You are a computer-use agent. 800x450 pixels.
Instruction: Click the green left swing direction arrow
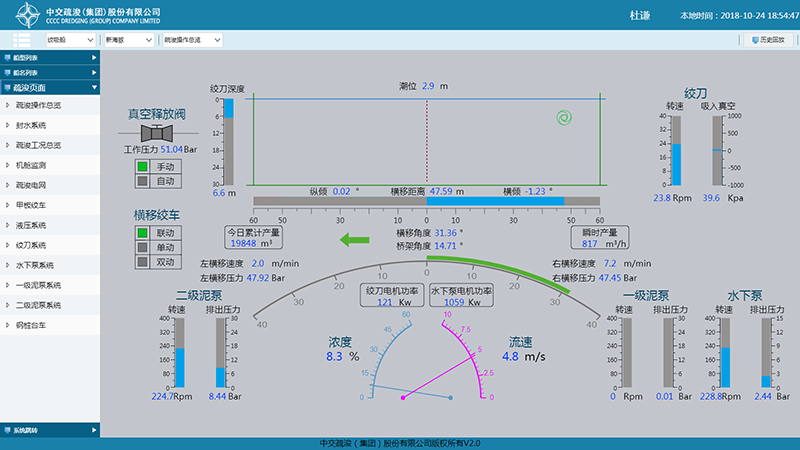[356, 239]
